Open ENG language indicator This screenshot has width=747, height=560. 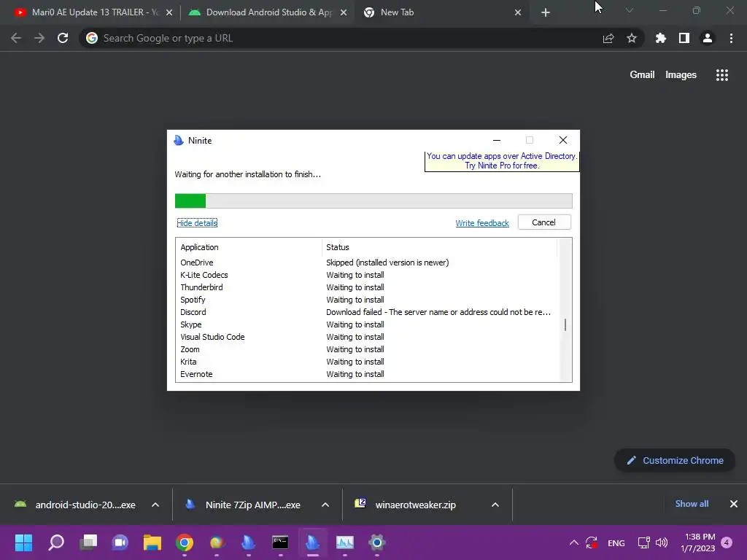point(616,542)
